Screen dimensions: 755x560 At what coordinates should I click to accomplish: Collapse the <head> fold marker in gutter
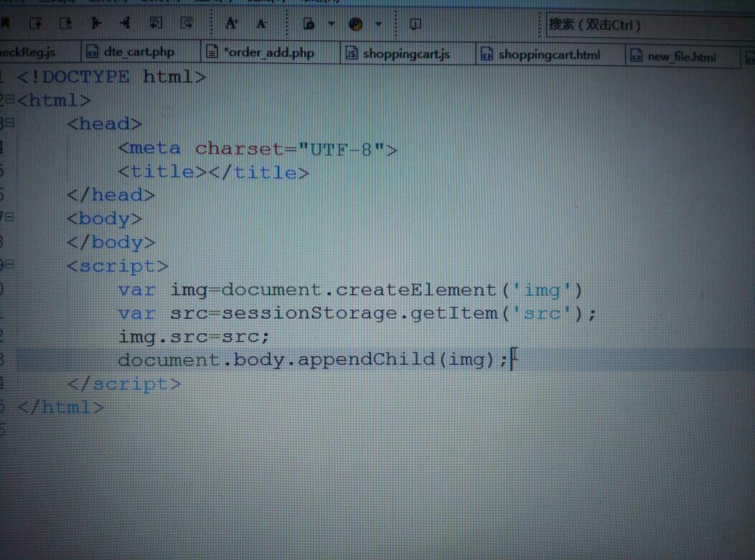pyautogui.click(x=9, y=123)
